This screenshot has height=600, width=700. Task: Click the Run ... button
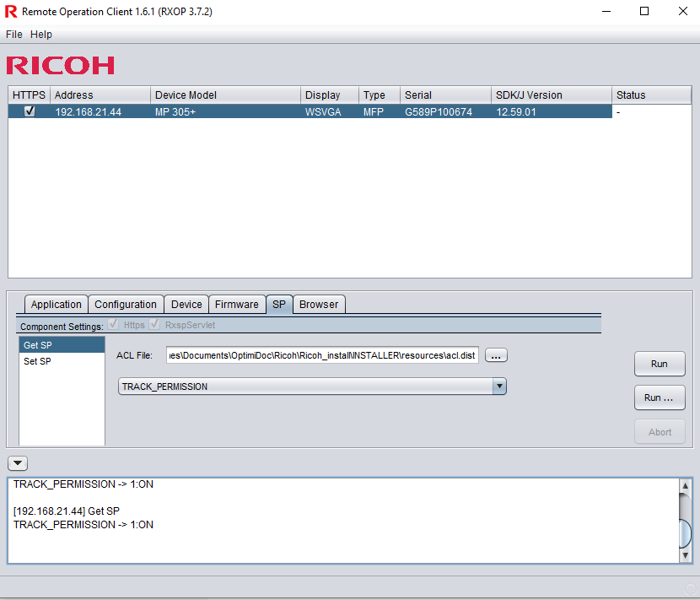click(x=660, y=397)
